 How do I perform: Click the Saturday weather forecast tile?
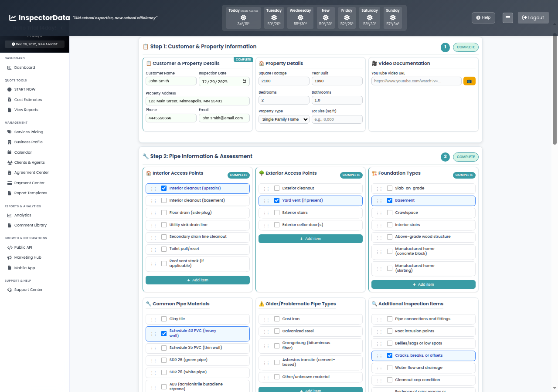(x=369, y=18)
